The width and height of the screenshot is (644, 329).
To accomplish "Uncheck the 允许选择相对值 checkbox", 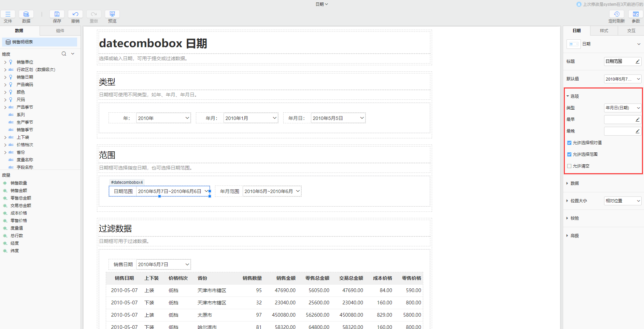I will pyautogui.click(x=569, y=143).
